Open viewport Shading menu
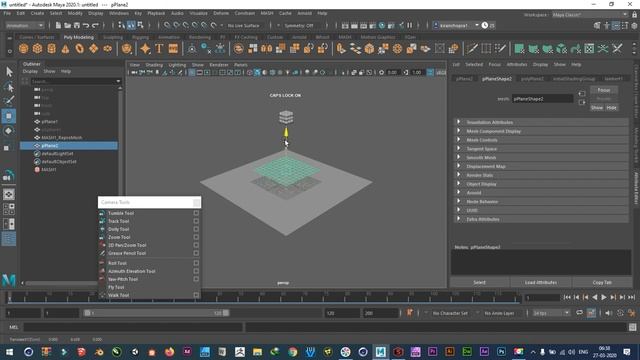Image resolution: width=640 pixels, height=360 pixels. (154, 65)
